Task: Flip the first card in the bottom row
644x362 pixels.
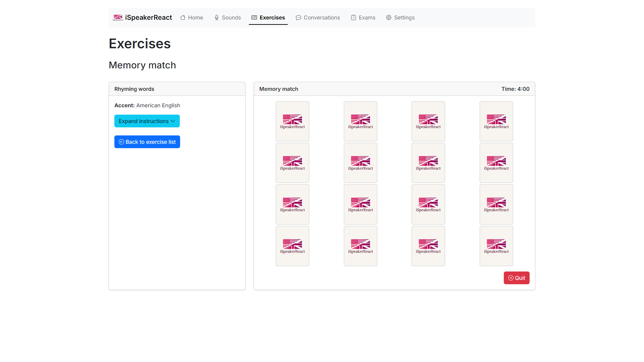Action: tap(292, 246)
